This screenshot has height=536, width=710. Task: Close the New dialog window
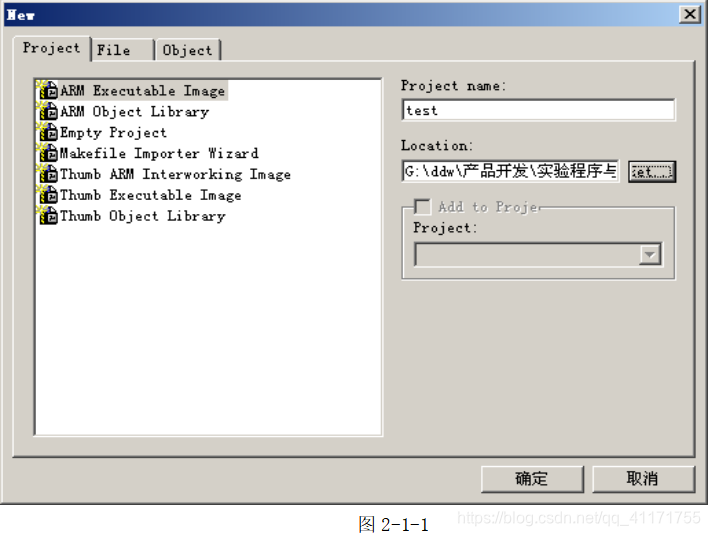tap(690, 14)
